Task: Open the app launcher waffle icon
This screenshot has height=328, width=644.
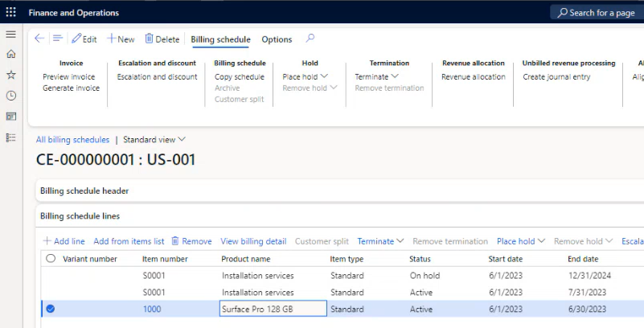Action: click(10, 13)
